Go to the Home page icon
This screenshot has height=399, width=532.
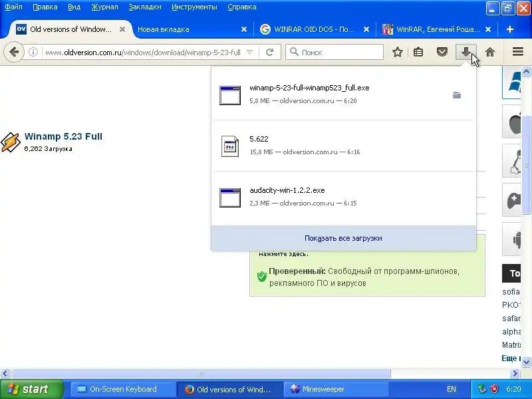pos(490,53)
